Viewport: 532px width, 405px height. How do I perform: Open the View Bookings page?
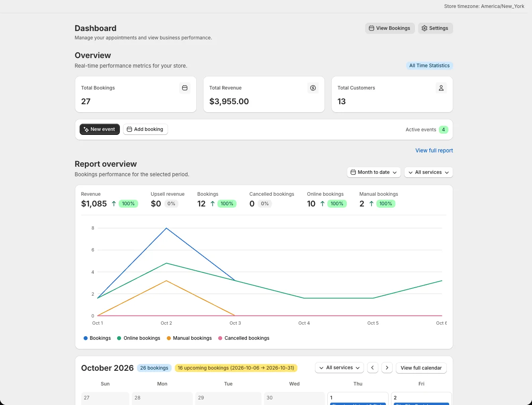point(390,28)
